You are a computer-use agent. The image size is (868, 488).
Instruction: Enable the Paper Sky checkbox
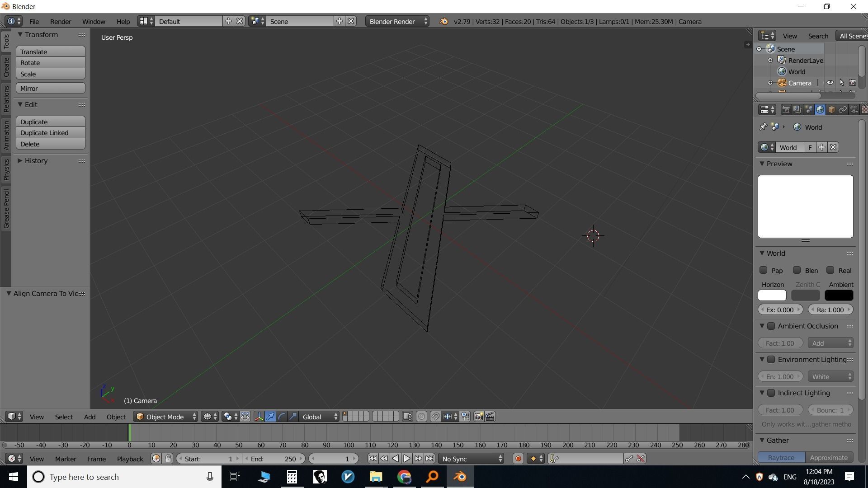coord(764,270)
